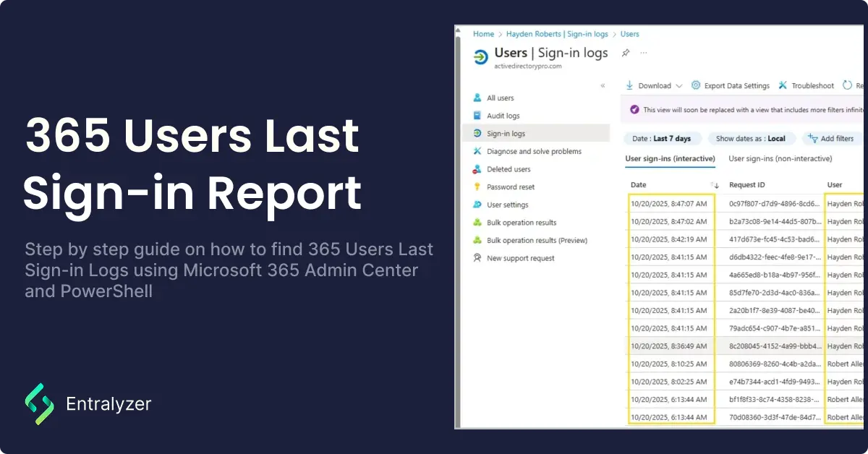This screenshot has width=868, height=454.
Task: Go to Home breadcrumb
Action: pos(483,34)
